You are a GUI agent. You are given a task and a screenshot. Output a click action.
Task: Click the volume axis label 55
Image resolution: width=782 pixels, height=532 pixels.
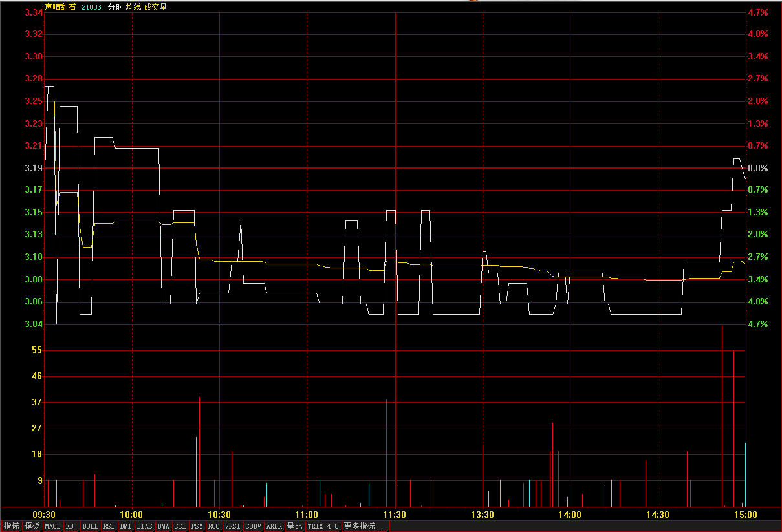(x=37, y=350)
